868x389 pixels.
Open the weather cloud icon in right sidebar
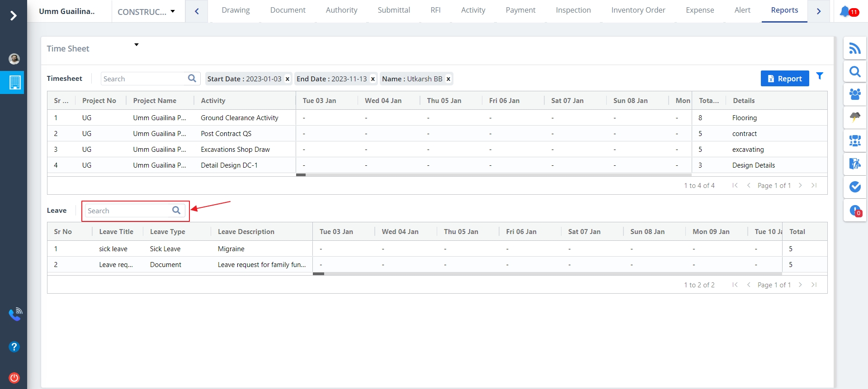854,117
